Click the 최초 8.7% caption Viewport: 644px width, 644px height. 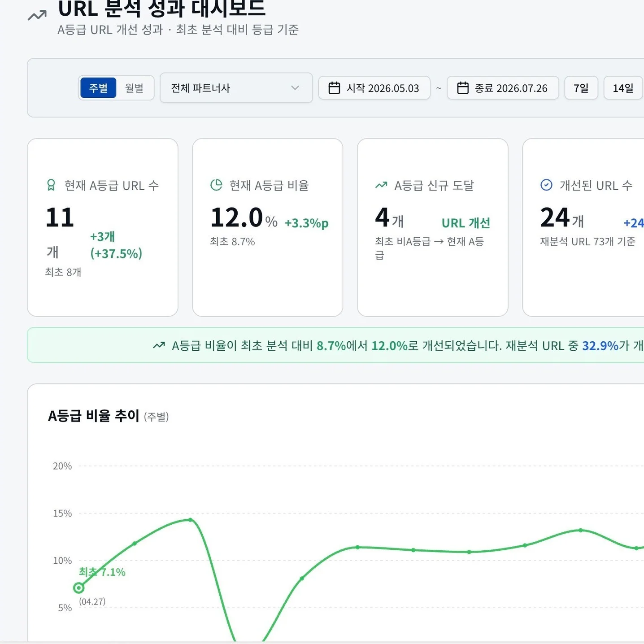pyautogui.click(x=232, y=242)
